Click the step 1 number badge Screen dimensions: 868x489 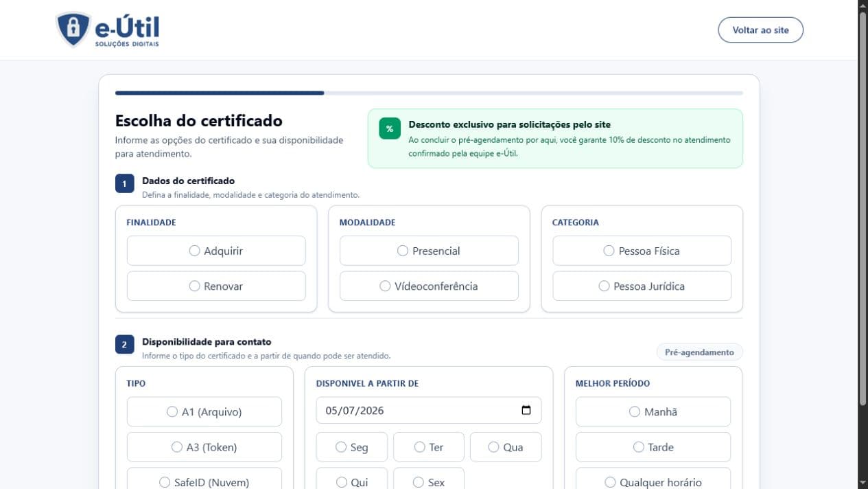pyautogui.click(x=124, y=184)
